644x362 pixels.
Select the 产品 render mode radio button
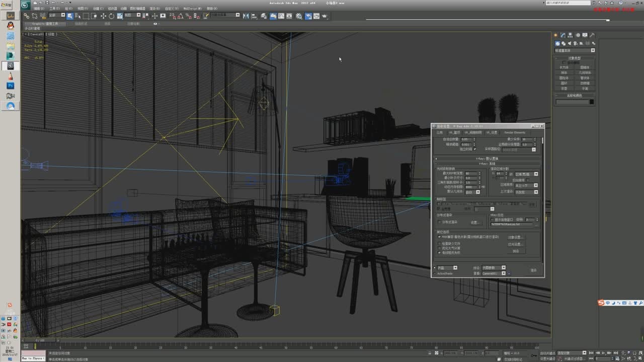(434, 267)
